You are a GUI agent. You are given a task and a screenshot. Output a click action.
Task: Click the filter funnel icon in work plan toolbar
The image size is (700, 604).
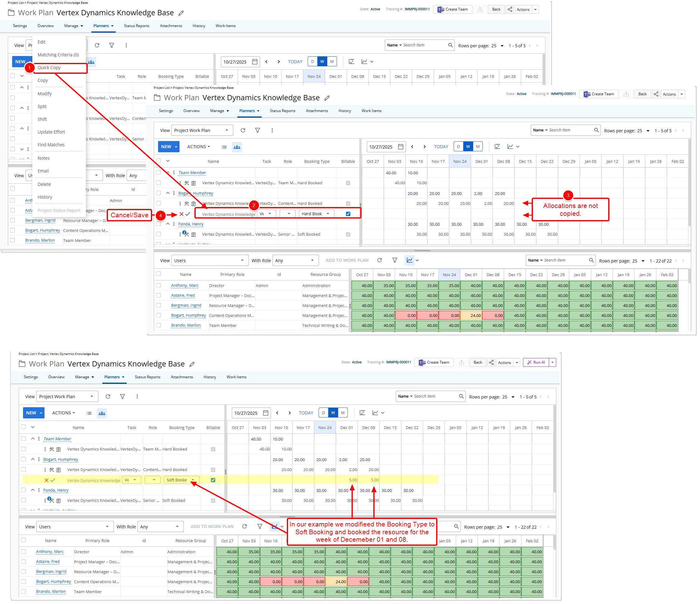(x=123, y=396)
